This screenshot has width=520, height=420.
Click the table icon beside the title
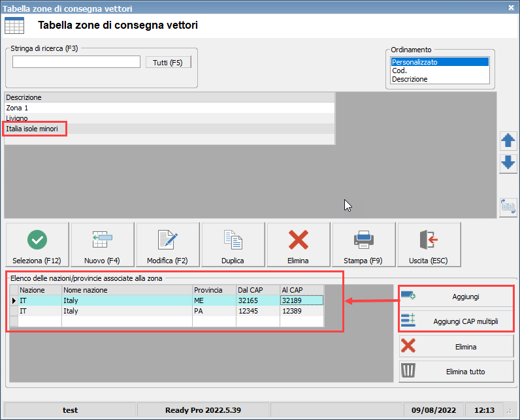click(14, 25)
